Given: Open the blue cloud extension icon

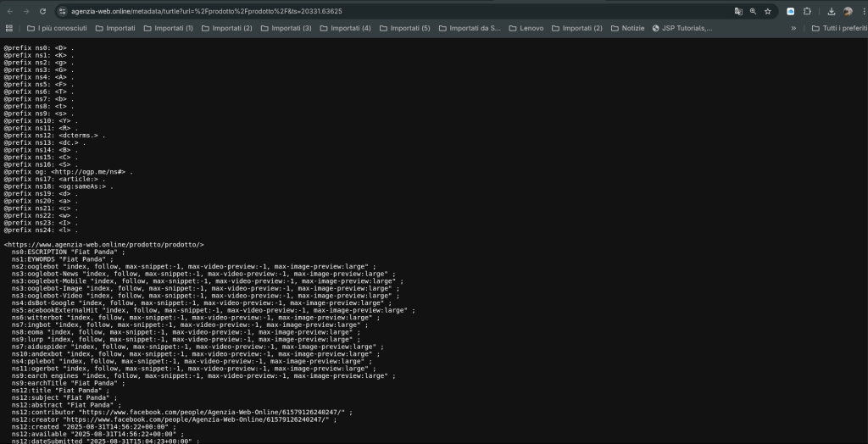Looking at the screenshot, I should (x=791, y=12).
